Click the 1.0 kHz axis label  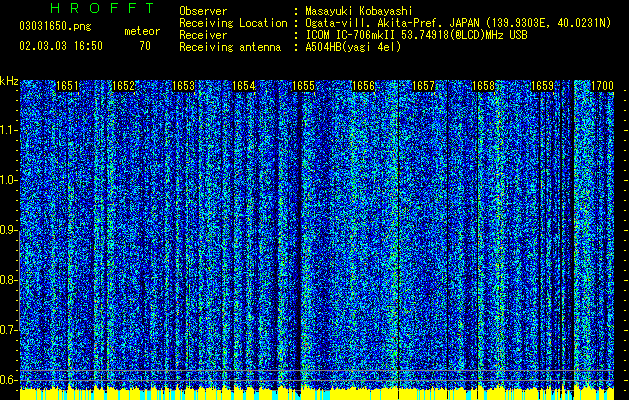tap(9, 181)
